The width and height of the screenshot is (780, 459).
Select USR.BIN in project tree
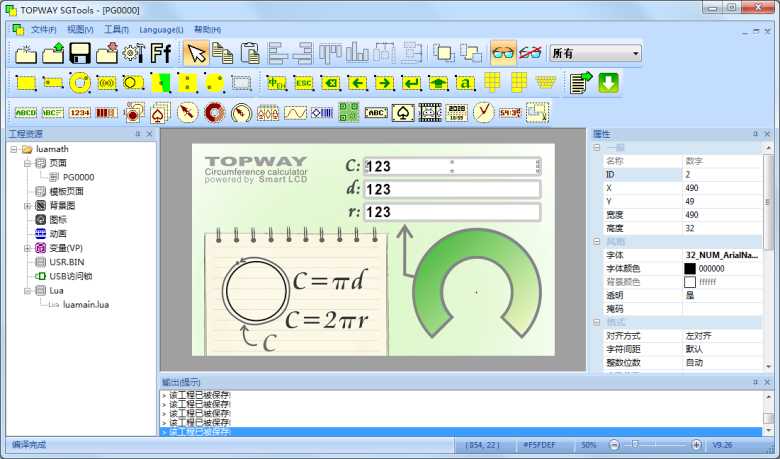67,262
